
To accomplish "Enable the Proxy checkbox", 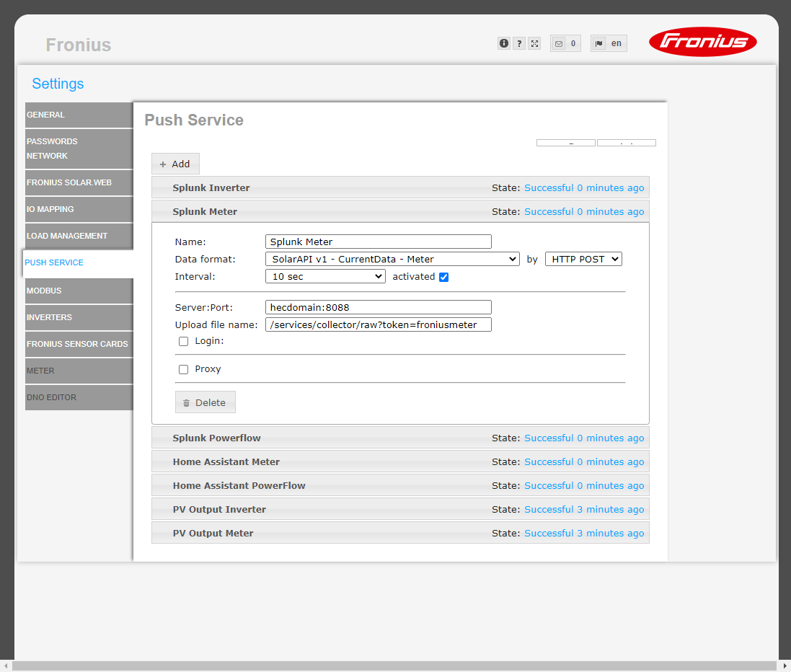I will 184,370.
